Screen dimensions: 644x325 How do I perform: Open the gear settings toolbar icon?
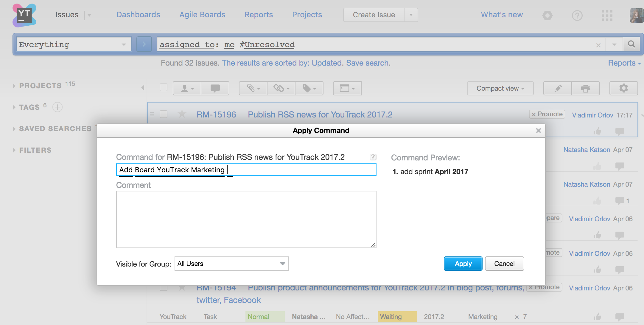coord(623,88)
